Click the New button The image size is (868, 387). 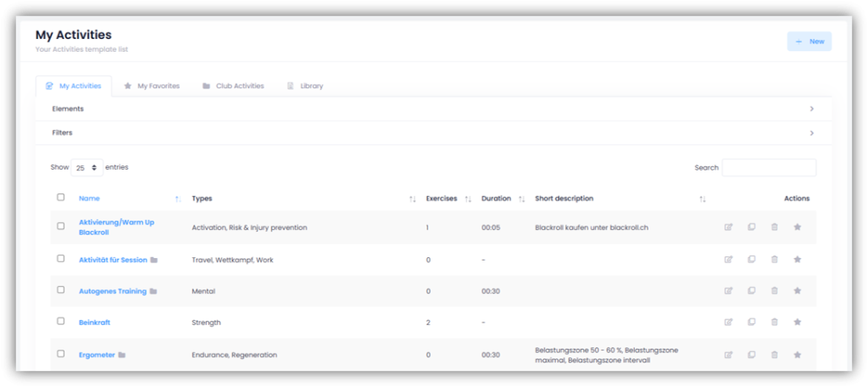pyautogui.click(x=810, y=41)
